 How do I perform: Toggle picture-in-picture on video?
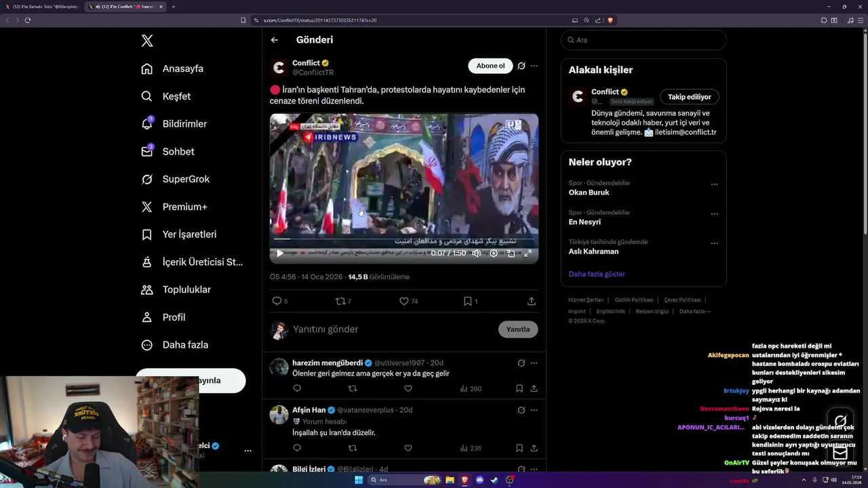[511, 253]
